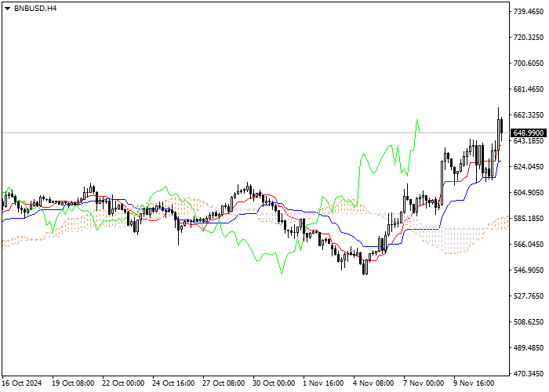This screenshot has width=549, height=392.
Task: Click the 546.9050 price axis label
Action: tap(529, 270)
